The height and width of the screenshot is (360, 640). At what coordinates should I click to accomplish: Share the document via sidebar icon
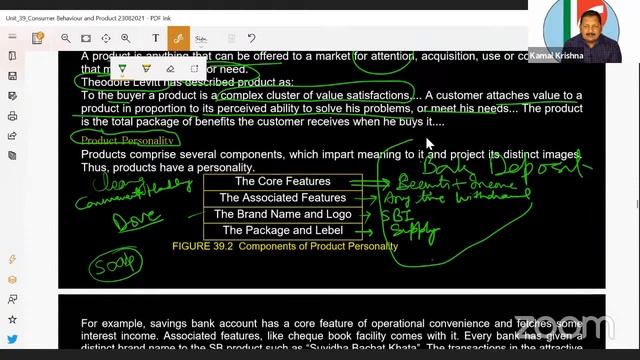pos(12,136)
